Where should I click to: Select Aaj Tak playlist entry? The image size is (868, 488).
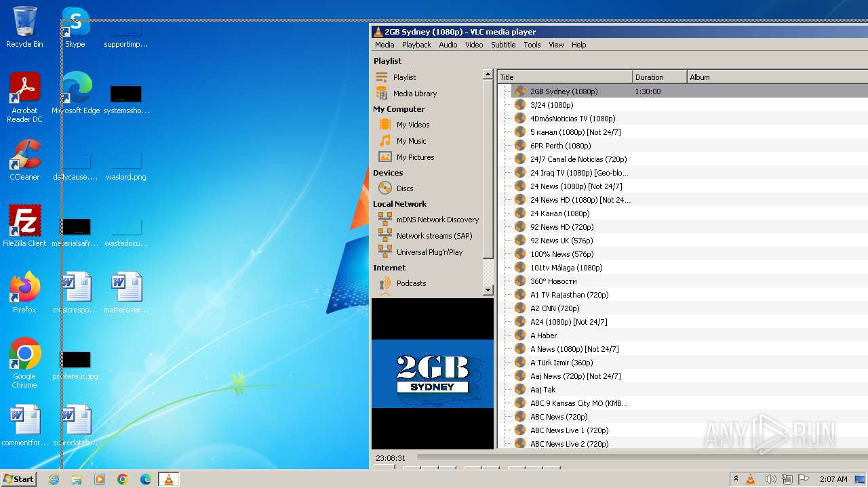click(x=682, y=390)
